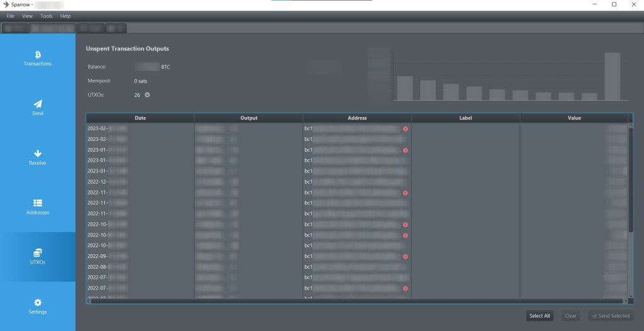Open the File menu
The width and height of the screenshot is (644, 331).
point(11,16)
